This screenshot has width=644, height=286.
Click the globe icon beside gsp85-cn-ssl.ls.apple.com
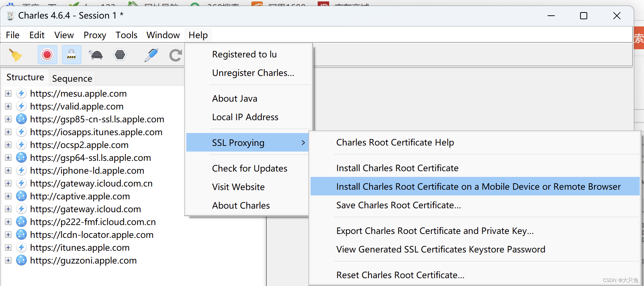21,119
